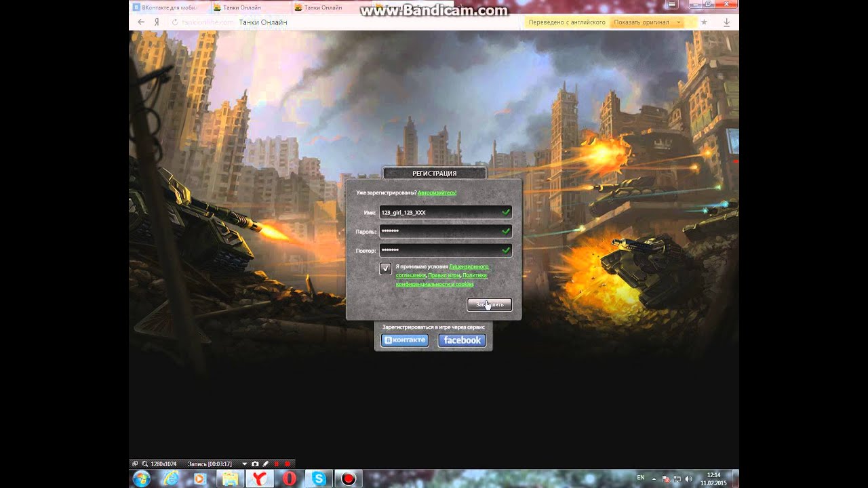Screen dimensions: 868x488
Task: Click the Bandicam magnifier resolution icon
Action: [x=144, y=464]
